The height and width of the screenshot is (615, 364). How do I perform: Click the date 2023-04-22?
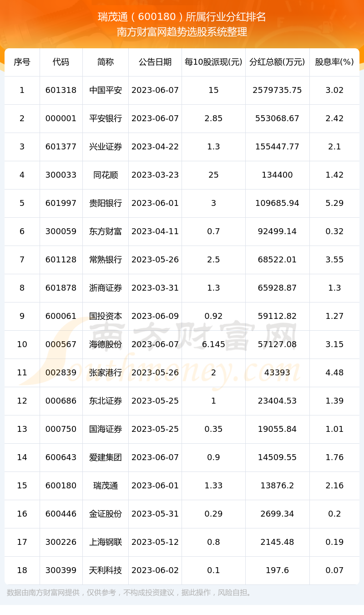click(155, 147)
